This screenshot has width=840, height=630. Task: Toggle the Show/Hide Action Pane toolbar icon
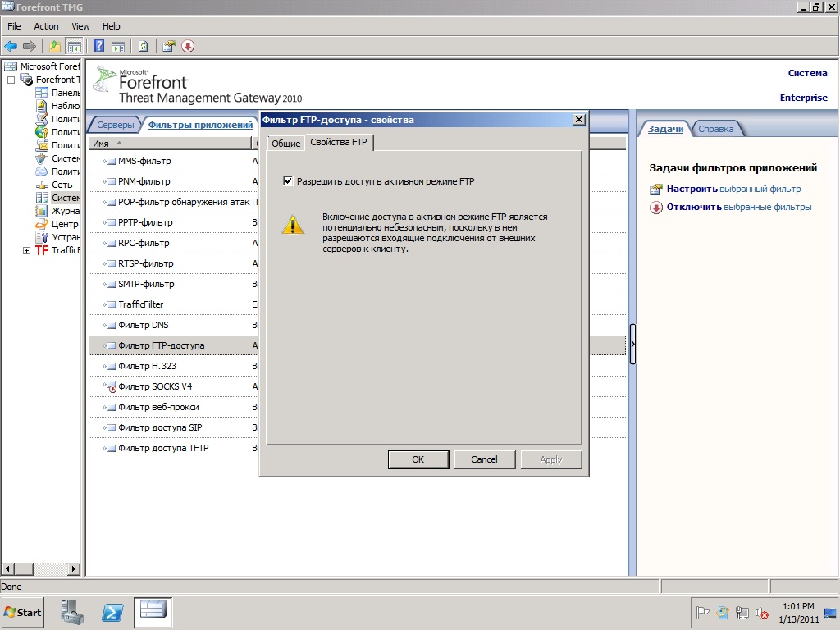click(x=118, y=47)
